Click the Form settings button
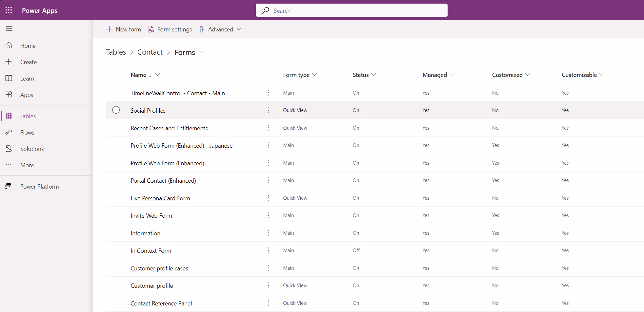 point(170,29)
